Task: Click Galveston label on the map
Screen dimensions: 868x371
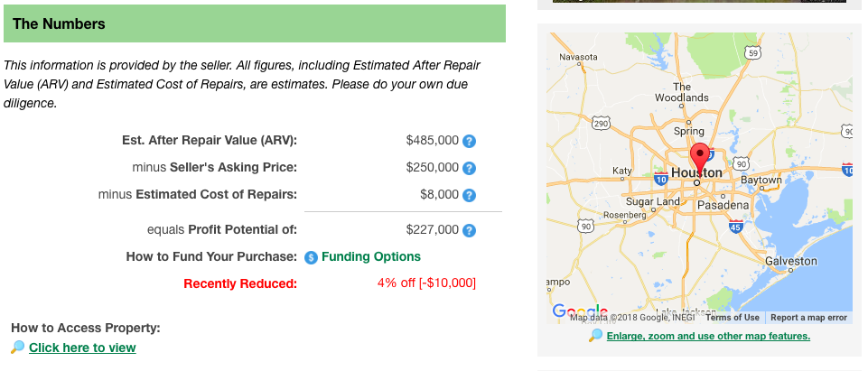Action: pyautogui.click(x=791, y=261)
